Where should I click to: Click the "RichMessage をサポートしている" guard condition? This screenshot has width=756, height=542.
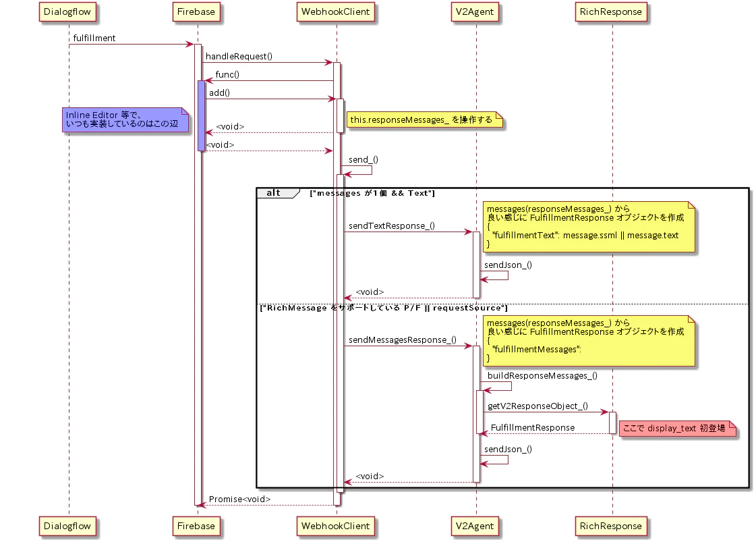[383, 308]
